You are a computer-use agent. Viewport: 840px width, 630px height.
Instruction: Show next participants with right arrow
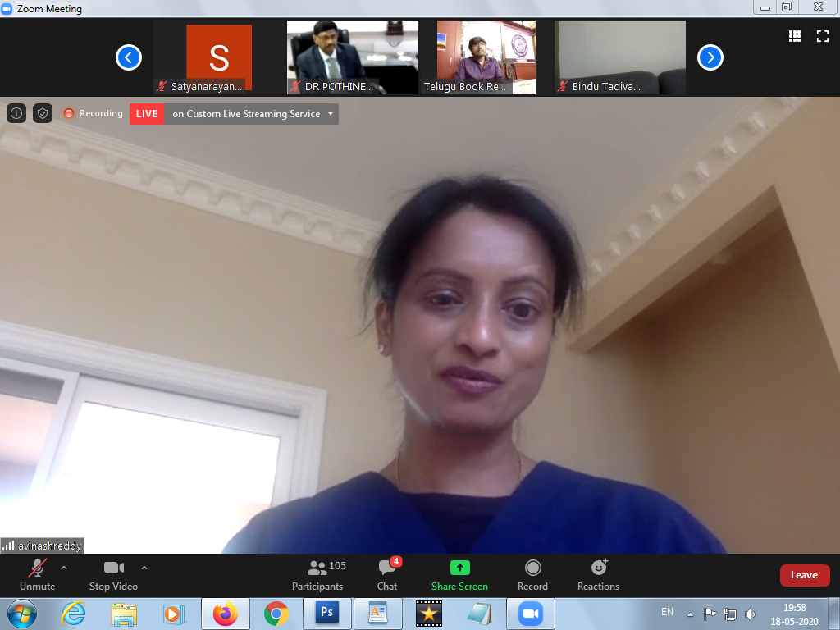(710, 57)
